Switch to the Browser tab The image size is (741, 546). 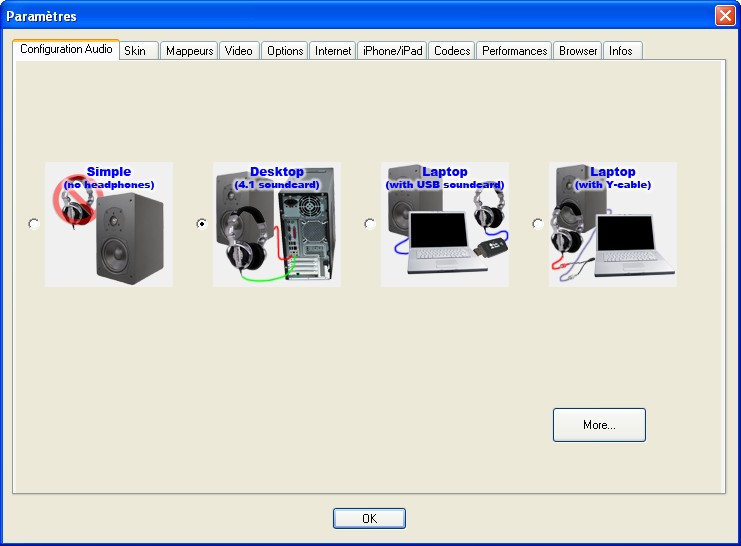[x=577, y=51]
